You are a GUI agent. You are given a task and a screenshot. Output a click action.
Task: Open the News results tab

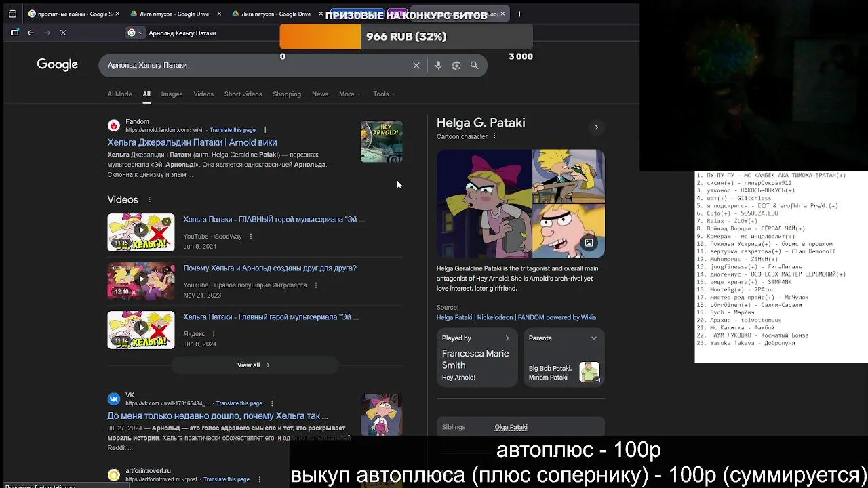click(x=320, y=94)
